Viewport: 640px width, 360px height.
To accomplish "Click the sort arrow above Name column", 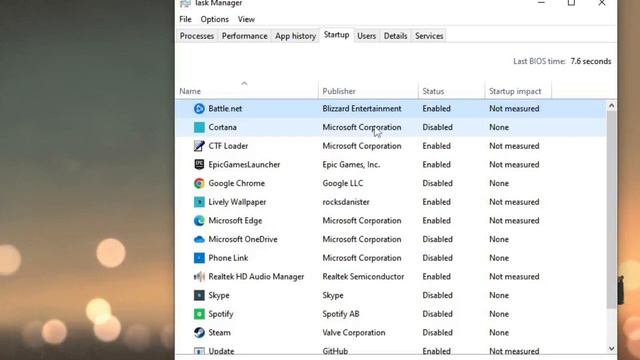I will coord(244,83).
